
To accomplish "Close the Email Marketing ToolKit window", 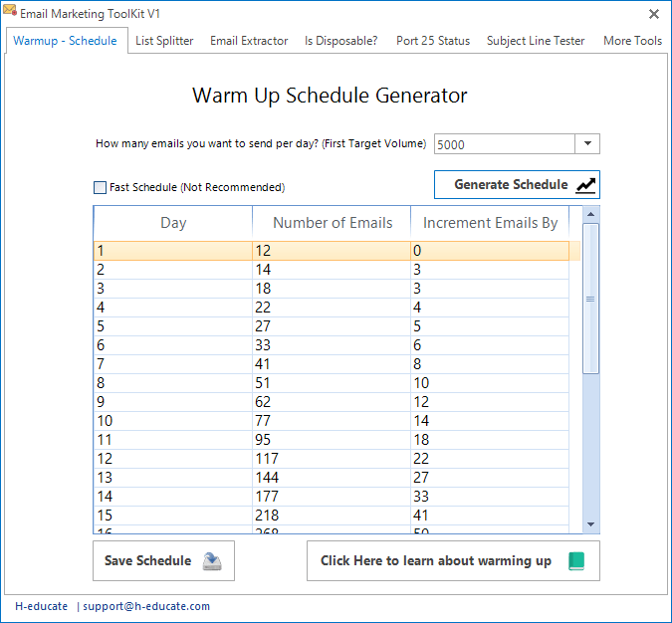I will pyautogui.click(x=653, y=14).
